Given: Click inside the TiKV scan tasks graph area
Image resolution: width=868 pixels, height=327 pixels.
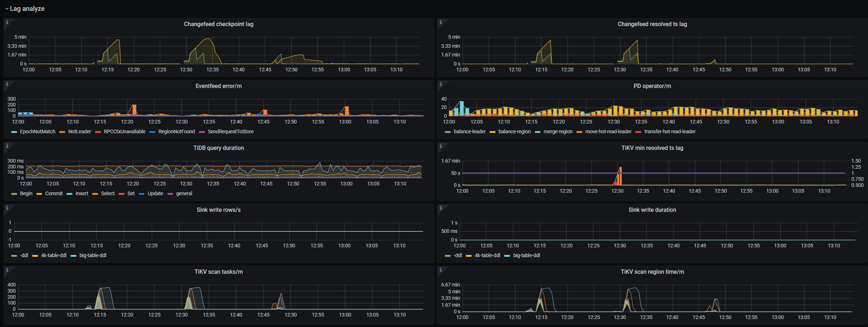Looking at the screenshot, I should coord(217,297).
